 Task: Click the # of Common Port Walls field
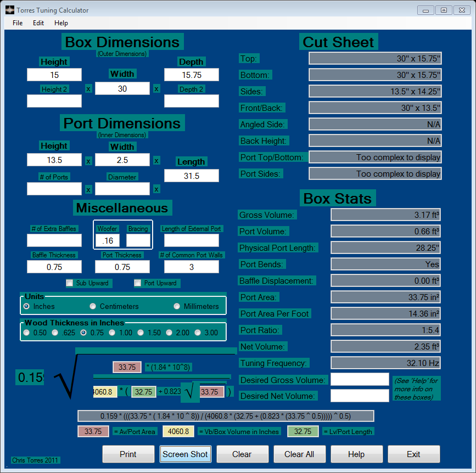click(192, 267)
